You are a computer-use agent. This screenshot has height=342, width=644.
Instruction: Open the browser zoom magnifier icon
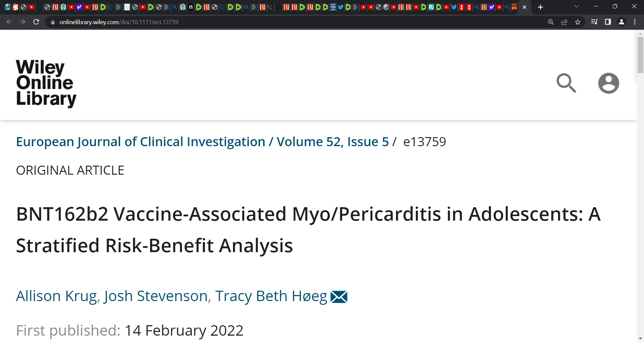coord(551,22)
